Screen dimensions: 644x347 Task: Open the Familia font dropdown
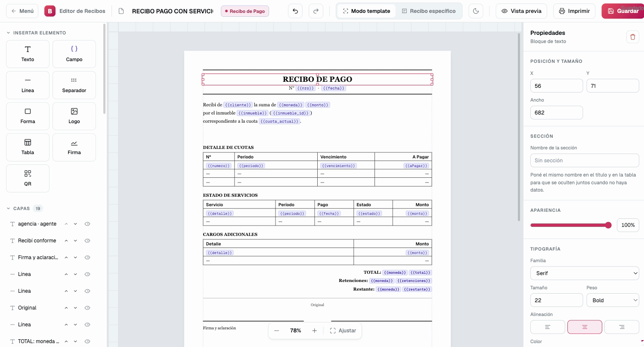coord(585,273)
